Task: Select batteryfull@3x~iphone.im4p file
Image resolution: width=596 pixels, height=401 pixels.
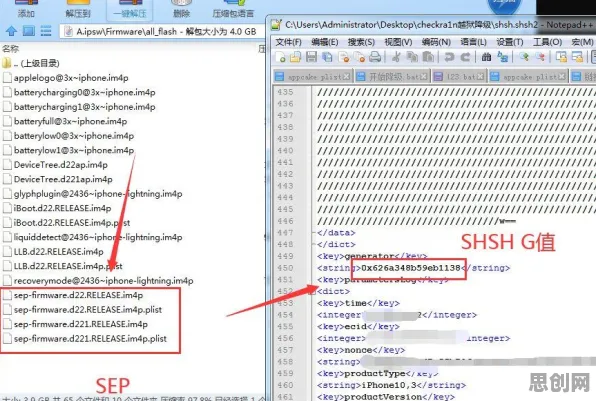Action: [x=65, y=121]
